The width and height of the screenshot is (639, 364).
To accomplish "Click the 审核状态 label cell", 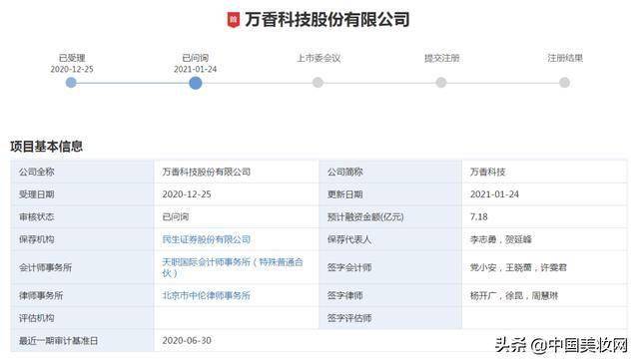I will (x=82, y=216).
